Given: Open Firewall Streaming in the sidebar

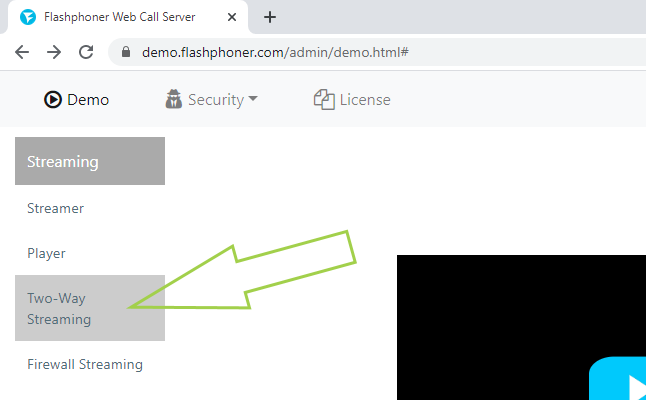Looking at the screenshot, I should pos(85,364).
